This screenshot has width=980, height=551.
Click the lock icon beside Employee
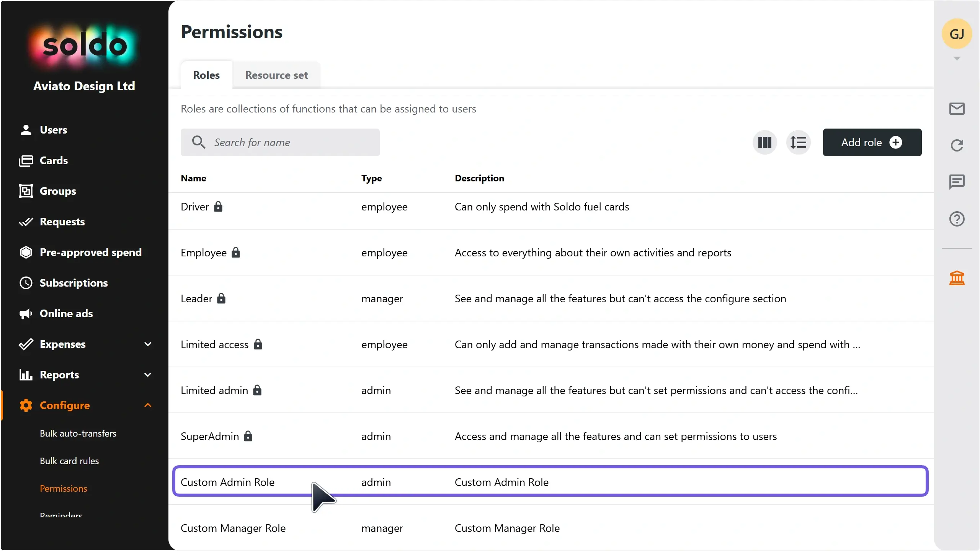click(x=236, y=252)
